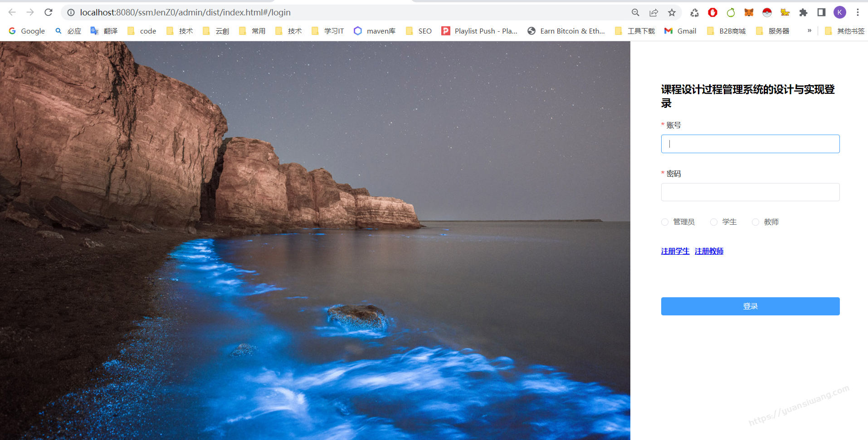Image resolution: width=868 pixels, height=440 pixels.
Task: Open the 注册教师 registration link
Action: point(709,251)
